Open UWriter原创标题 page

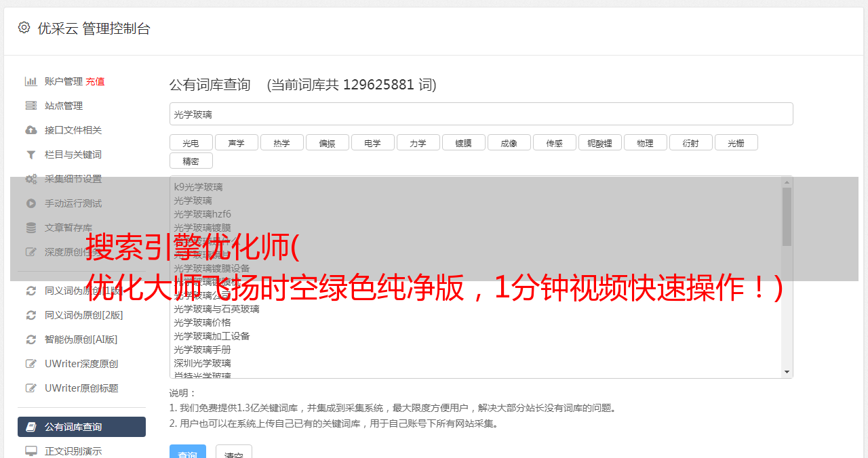tap(81, 388)
